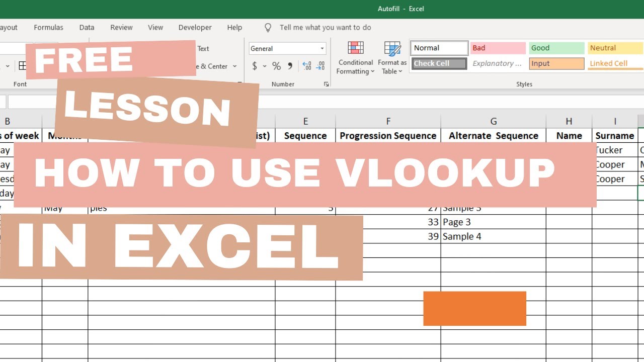This screenshot has height=362, width=644.
Task: Select the Input cell style
Action: [x=556, y=63]
